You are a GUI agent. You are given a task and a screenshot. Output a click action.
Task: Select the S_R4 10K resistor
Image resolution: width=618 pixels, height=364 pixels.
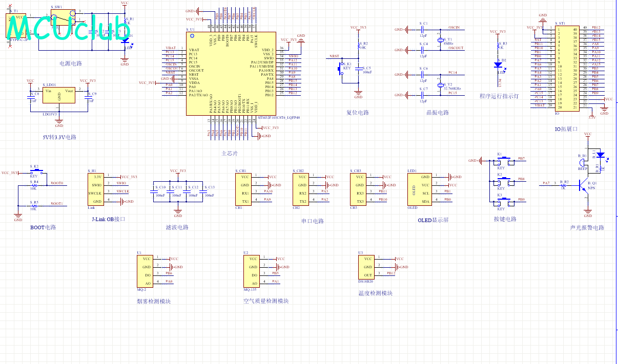click(x=34, y=185)
